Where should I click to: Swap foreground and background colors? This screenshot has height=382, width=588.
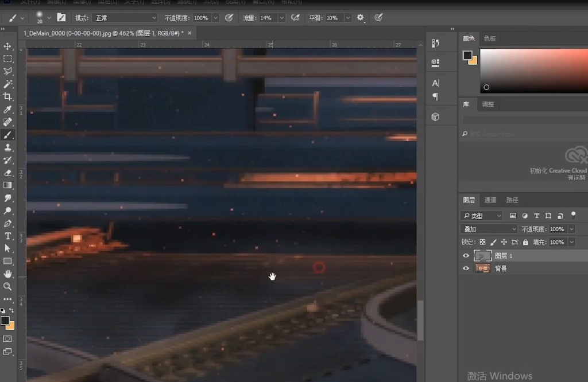[x=11, y=310]
